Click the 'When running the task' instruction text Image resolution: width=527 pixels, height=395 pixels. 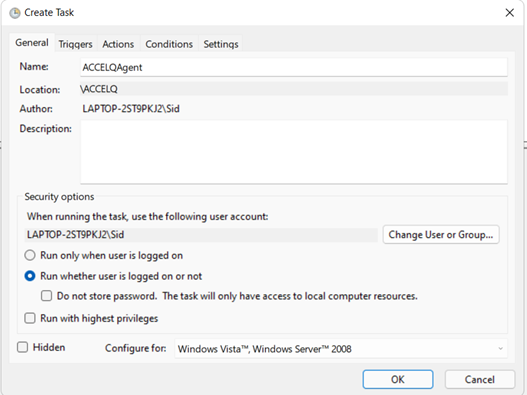[148, 216]
